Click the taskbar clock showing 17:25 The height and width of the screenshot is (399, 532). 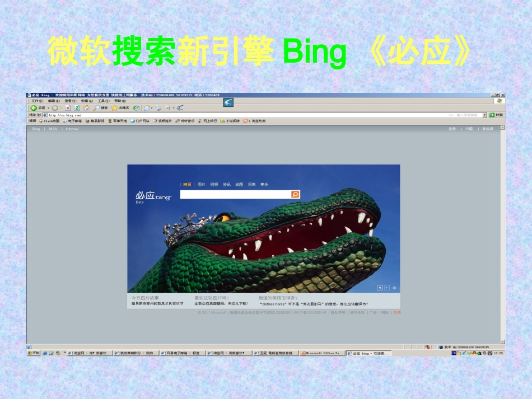498,353
